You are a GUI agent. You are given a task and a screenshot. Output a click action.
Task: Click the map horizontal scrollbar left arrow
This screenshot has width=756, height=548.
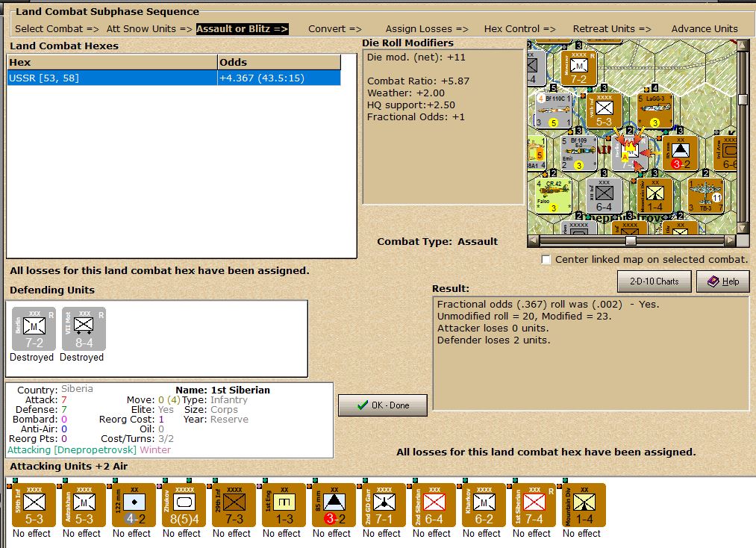[533, 240]
